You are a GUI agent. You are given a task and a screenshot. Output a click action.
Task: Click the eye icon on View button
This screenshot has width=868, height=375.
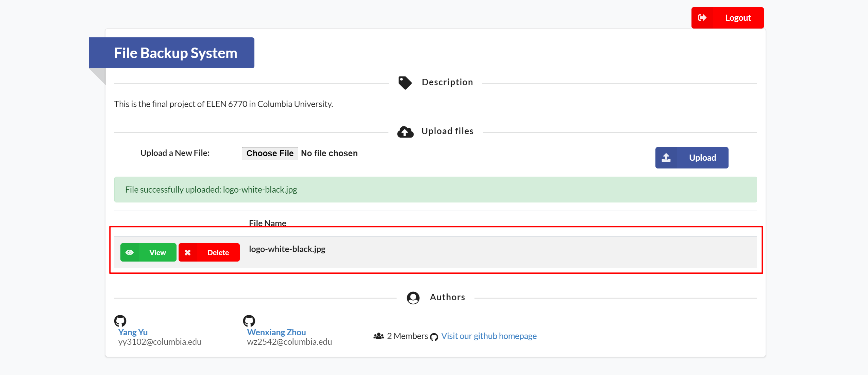130,252
